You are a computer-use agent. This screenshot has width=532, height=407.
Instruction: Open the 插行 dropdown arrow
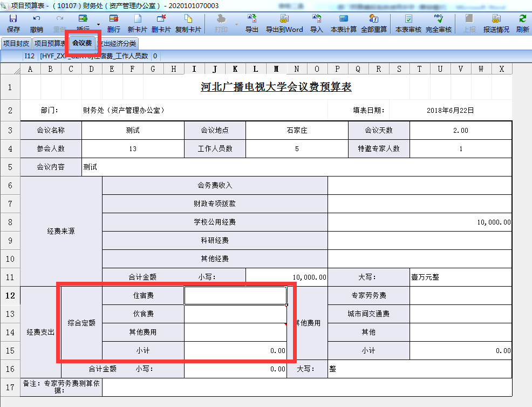coord(98,24)
